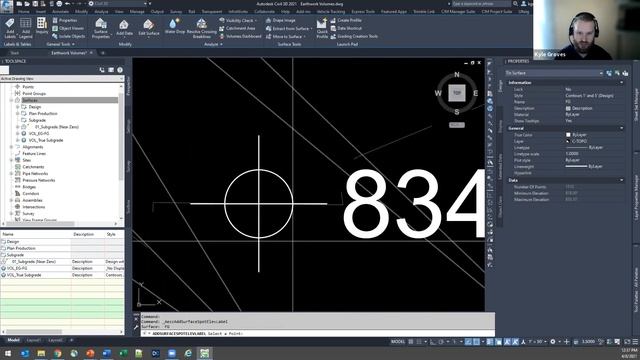Select VOL_True Subgrade in the tree
This screenshot has height=360, width=640.
pos(46,140)
